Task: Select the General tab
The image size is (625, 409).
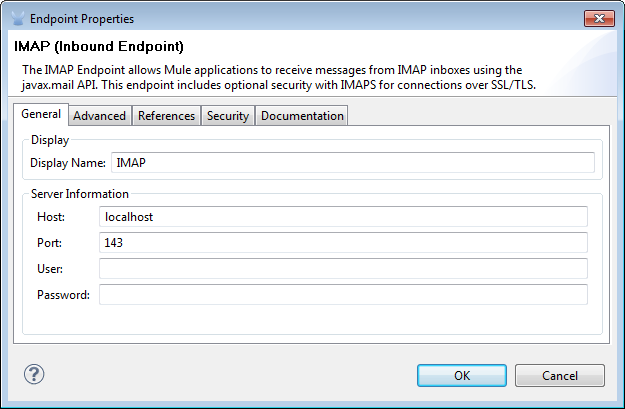Action: [x=42, y=114]
